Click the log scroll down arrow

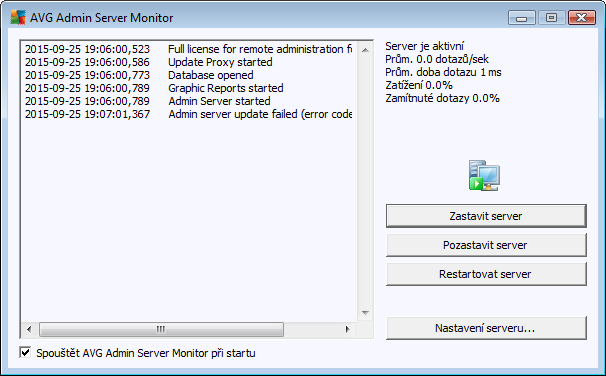click(x=365, y=313)
